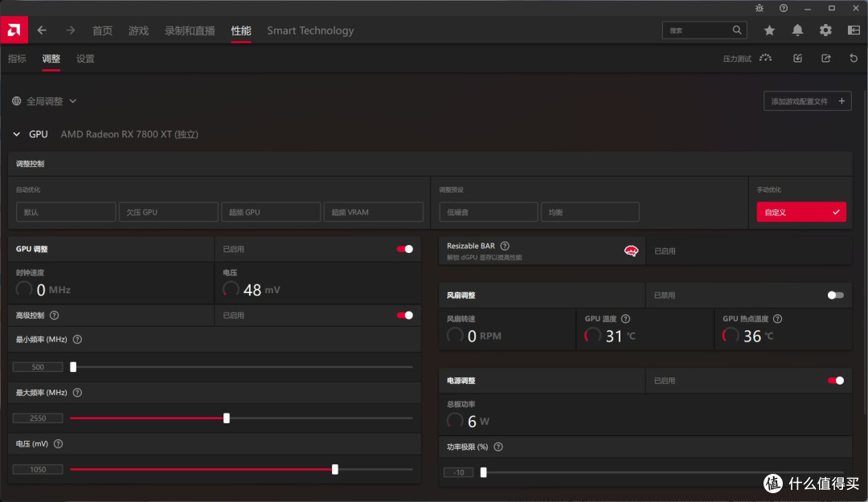The image size is (868, 502).
Task: Enable the 风扇调整 toggle
Action: 835,296
